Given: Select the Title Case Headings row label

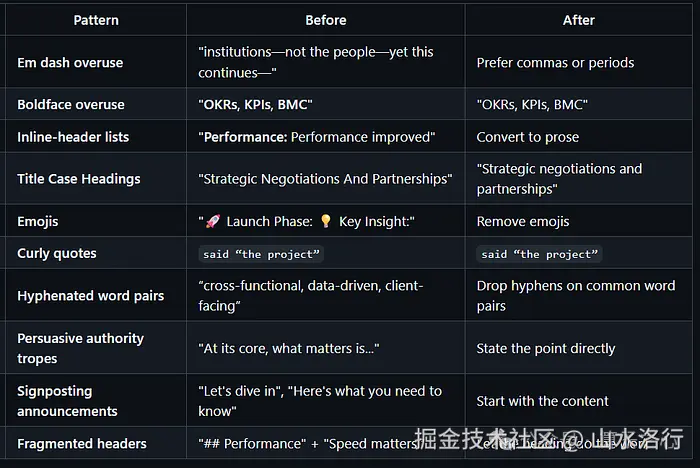Looking at the screenshot, I should [79, 179].
